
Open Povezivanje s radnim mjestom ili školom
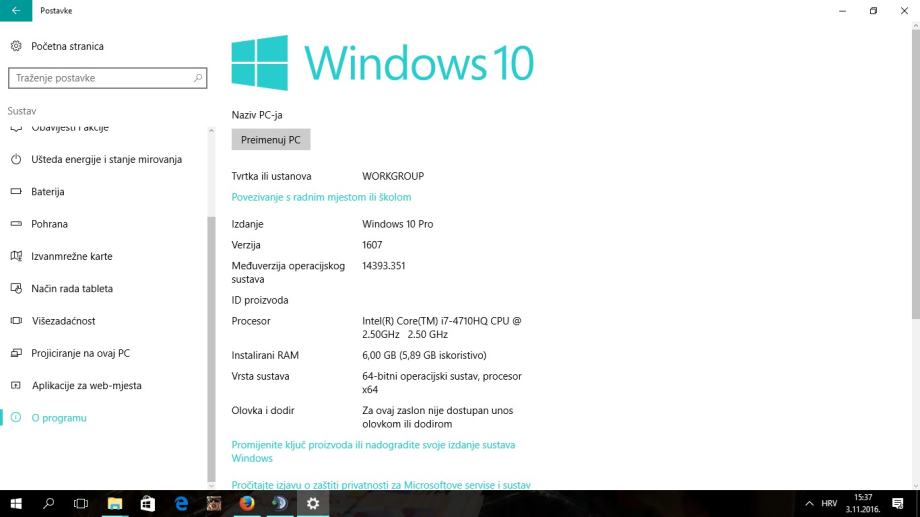321,197
